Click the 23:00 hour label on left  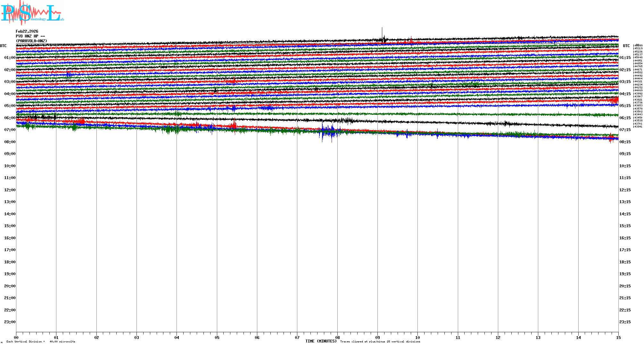[x=10, y=322]
